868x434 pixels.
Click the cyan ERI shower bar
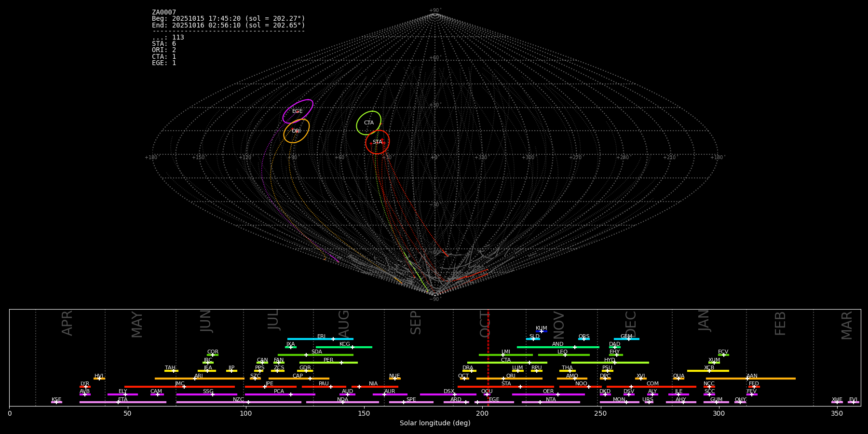320,339
